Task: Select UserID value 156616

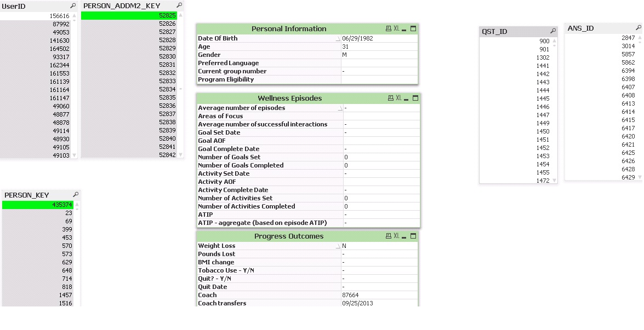Action: tap(36, 16)
